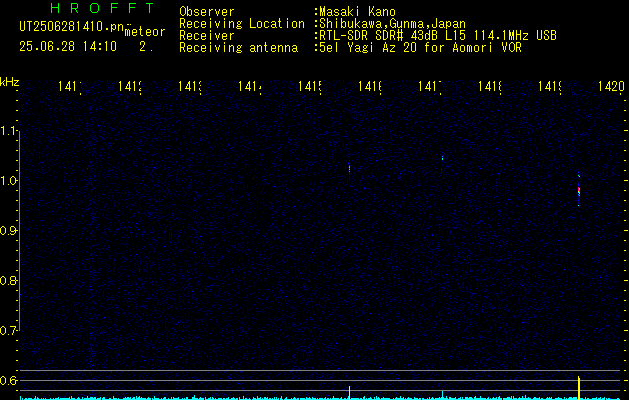
Task: Select location 'Shibukawa,Gunma,Japan'
Action: [x=392, y=24]
